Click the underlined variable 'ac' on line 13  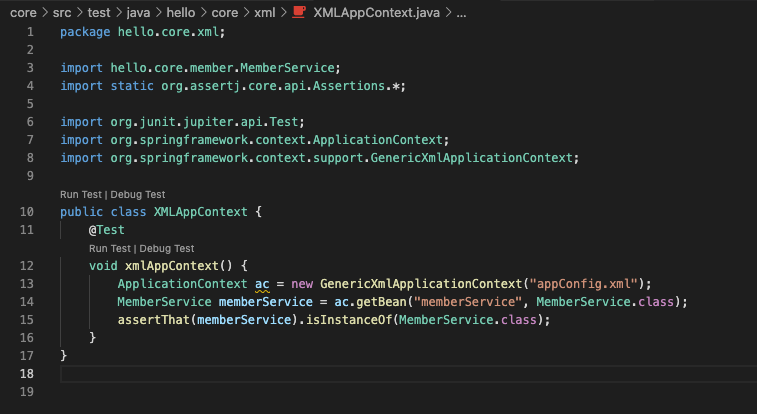(262, 284)
